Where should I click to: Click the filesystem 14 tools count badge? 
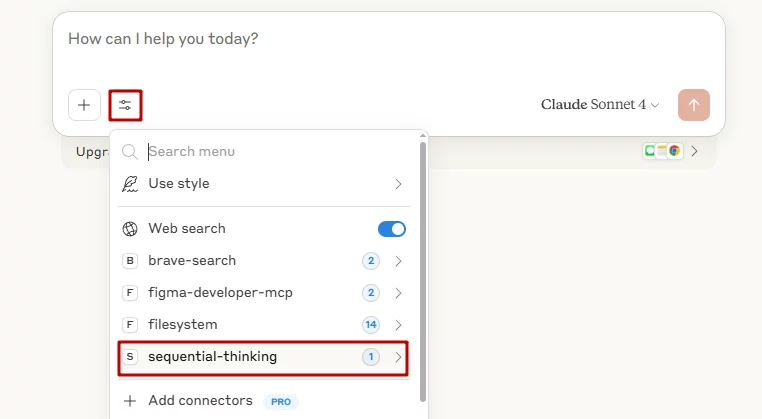[371, 325]
